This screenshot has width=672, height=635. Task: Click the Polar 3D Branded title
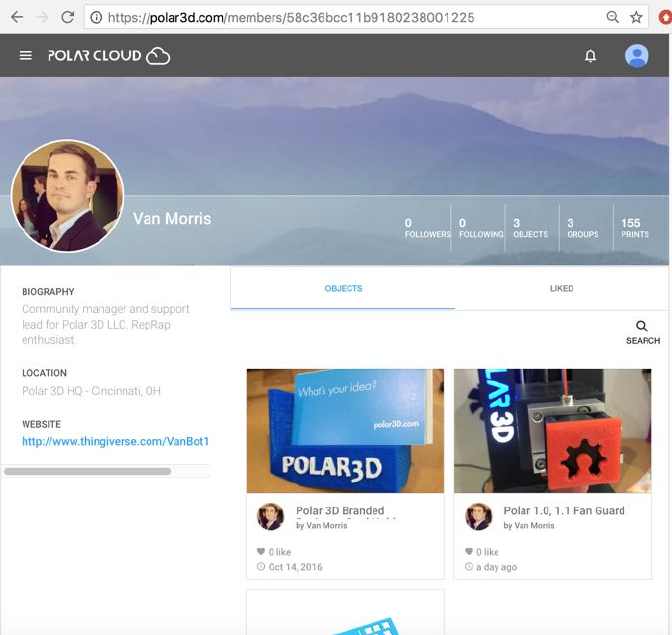[340, 511]
